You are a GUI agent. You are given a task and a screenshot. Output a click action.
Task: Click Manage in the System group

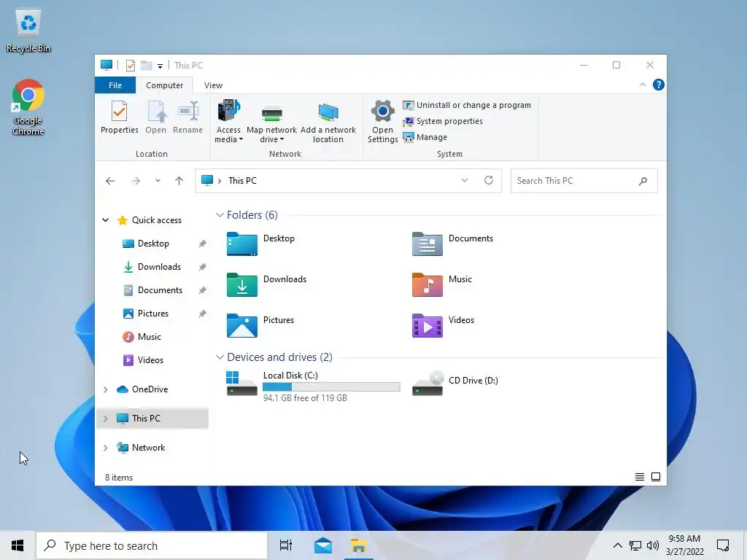click(x=425, y=137)
